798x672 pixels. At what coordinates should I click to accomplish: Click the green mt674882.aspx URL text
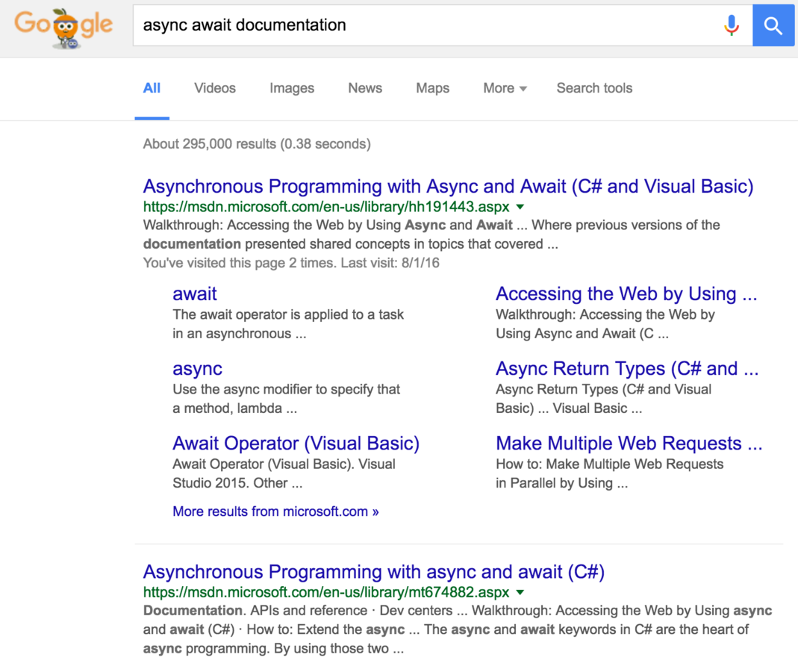coord(326,592)
